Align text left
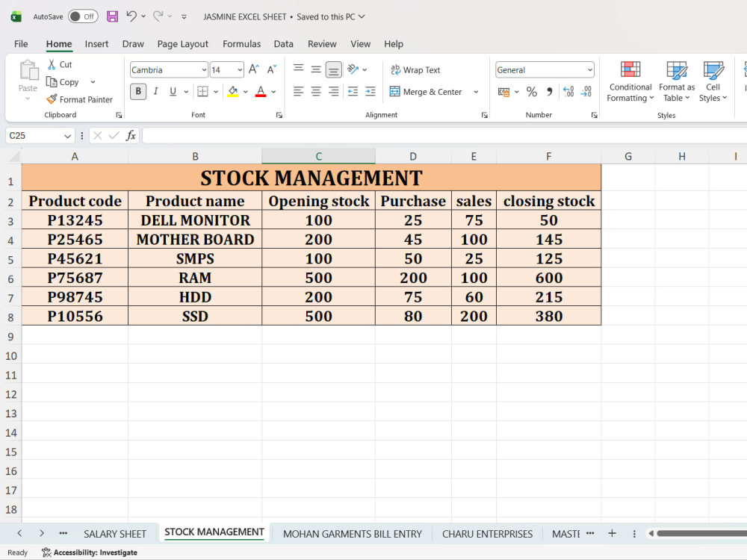Viewport: 747px width, 560px height. pyautogui.click(x=298, y=91)
